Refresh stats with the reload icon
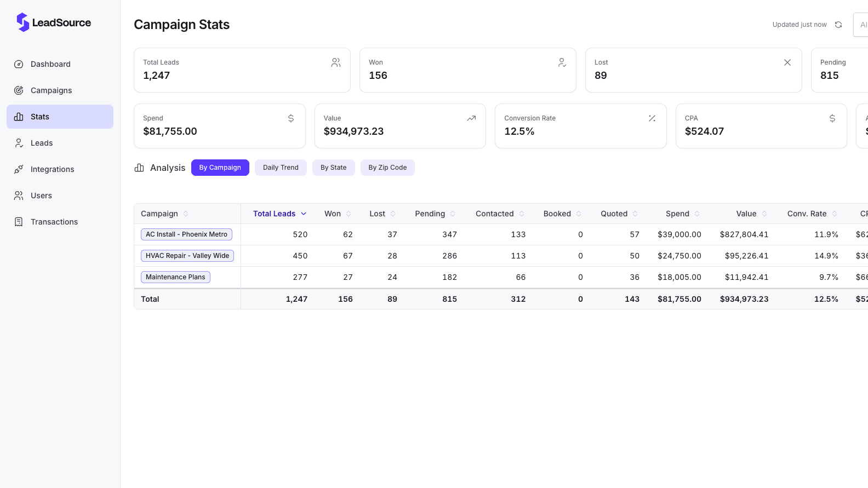 [838, 25]
